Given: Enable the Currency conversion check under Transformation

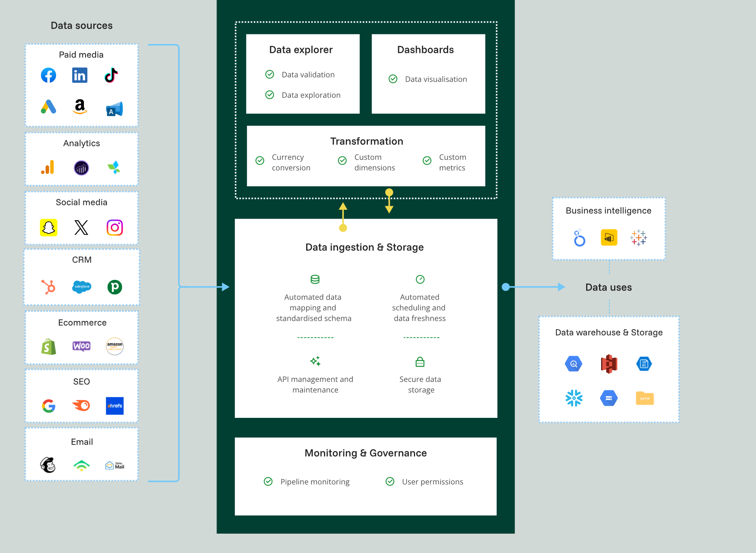Looking at the screenshot, I should pos(260,161).
